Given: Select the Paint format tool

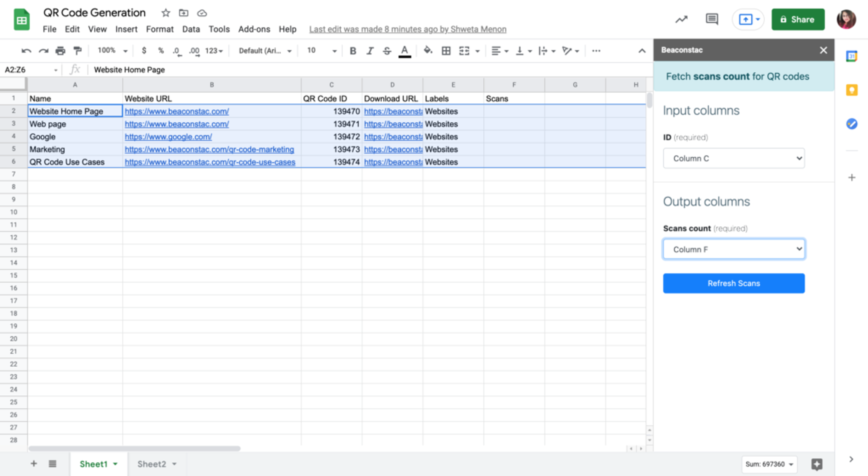Looking at the screenshot, I should click(x=78, y=51).
